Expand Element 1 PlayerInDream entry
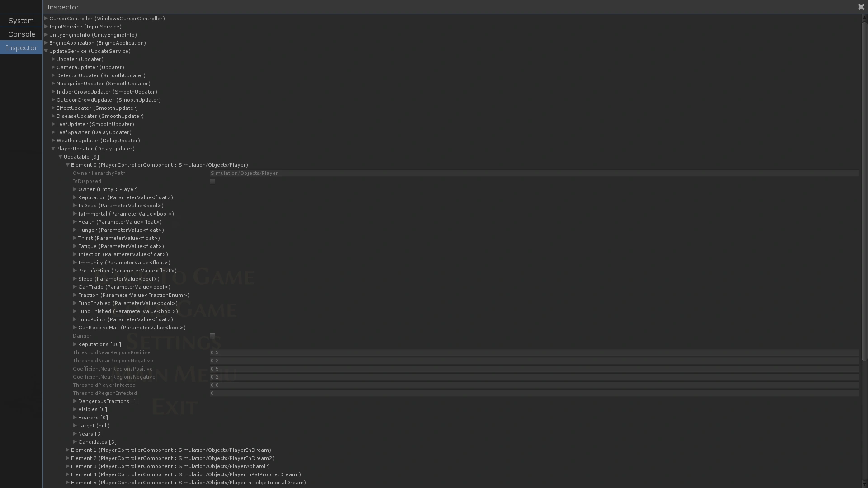 [68, 450]
